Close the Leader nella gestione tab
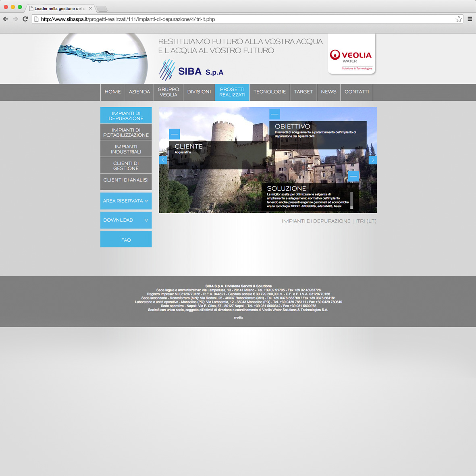The image size is (476, 476). 90,8
